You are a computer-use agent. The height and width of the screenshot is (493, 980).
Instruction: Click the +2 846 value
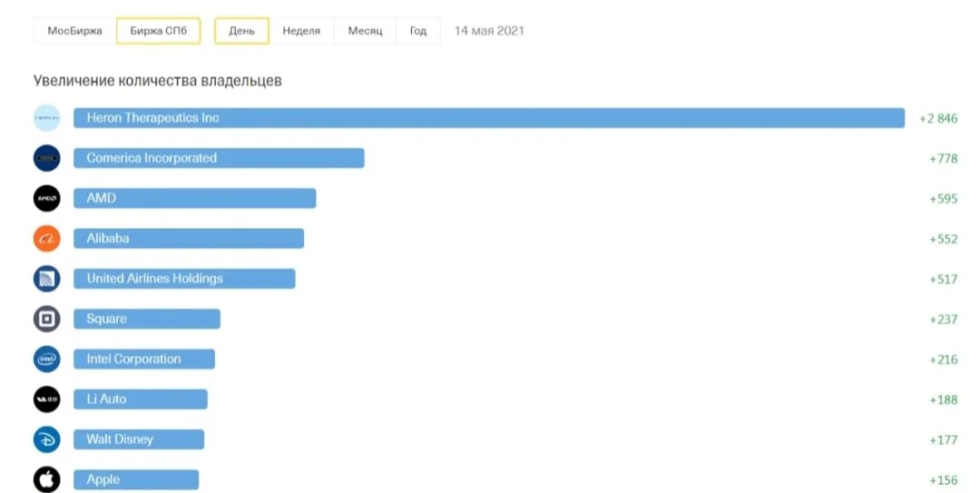[938, 118]
